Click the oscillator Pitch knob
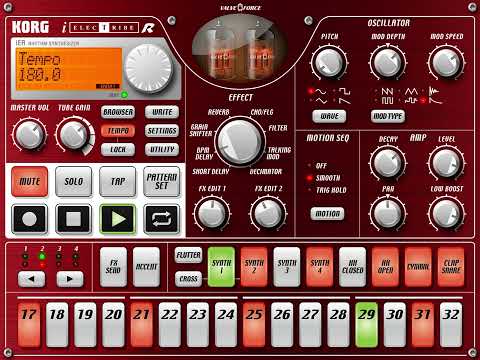This screenshot has height=360, width=480. point(329,62)
